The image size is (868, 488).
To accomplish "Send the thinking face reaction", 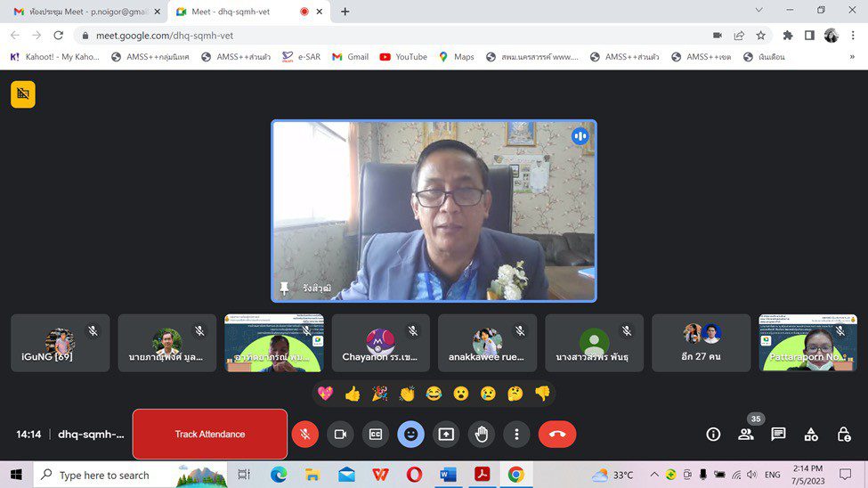I will point(515,394).
